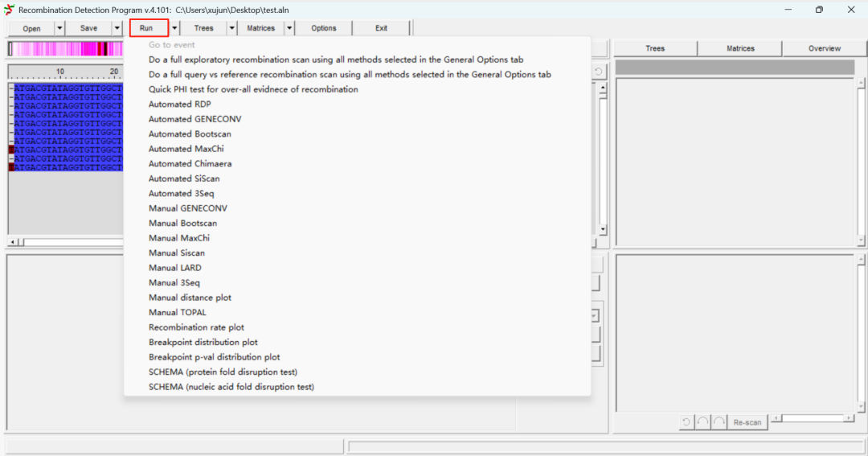
Task: Expand the Save button dropdown arrow
Action: coord(117,27)
